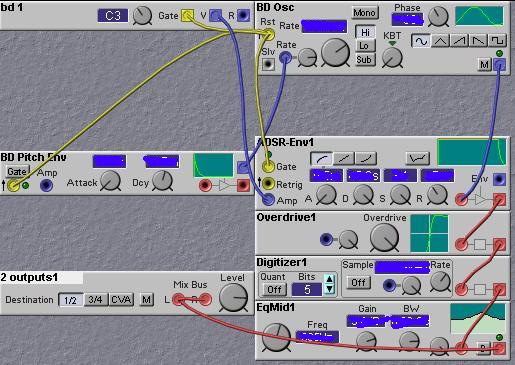Select the sine waveform in BD Osc
Viewport: 515px width, 365px height.
coord(421,41)
